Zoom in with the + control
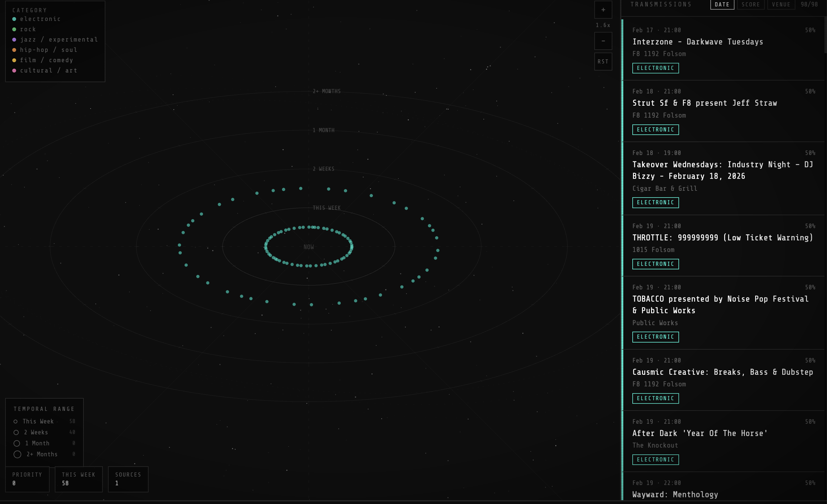 pos(603,10)
